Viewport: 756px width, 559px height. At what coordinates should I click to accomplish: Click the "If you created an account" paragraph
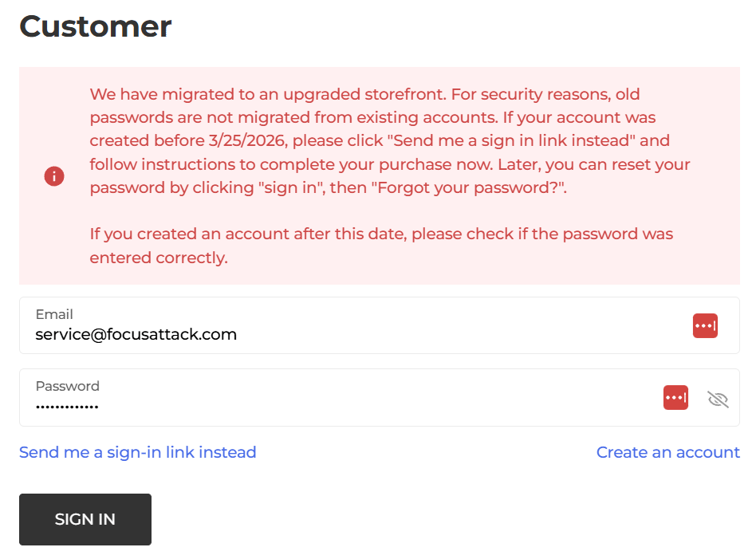coord(381,234)
